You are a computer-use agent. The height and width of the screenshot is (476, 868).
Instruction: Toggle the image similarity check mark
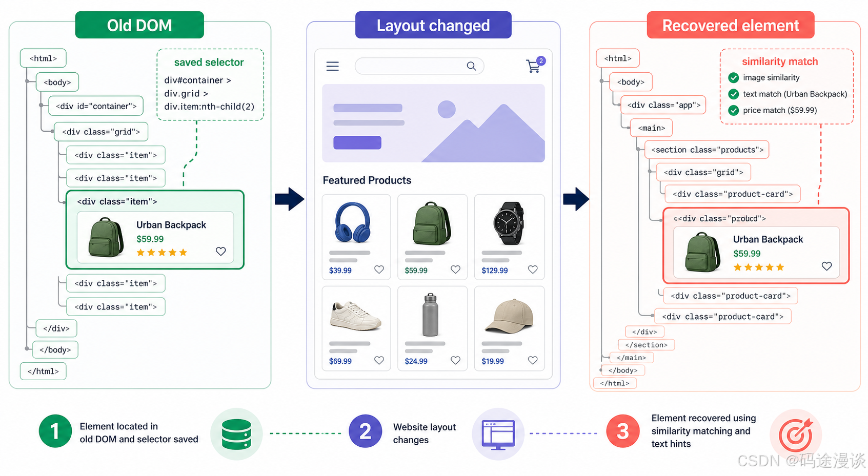click(x=734, y=78)
